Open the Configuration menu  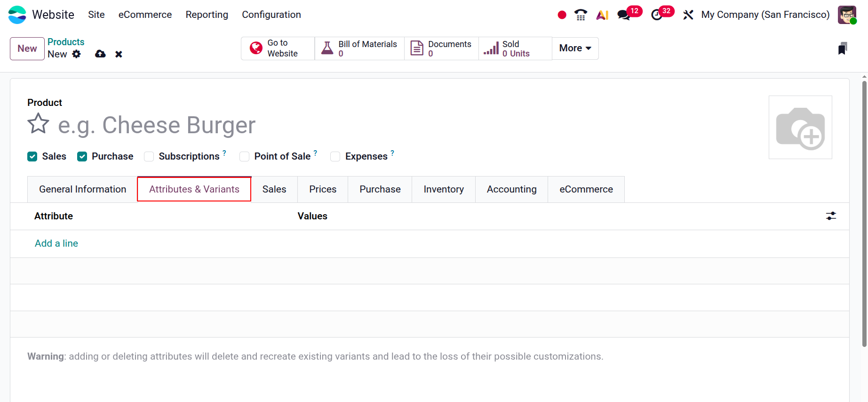[271, 15]
